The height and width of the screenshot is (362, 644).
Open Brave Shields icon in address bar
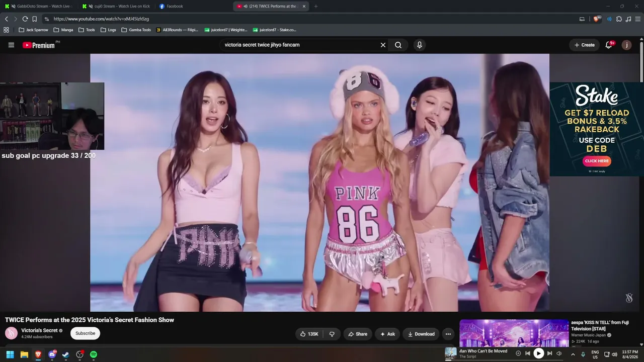click(x=597, y=19)
